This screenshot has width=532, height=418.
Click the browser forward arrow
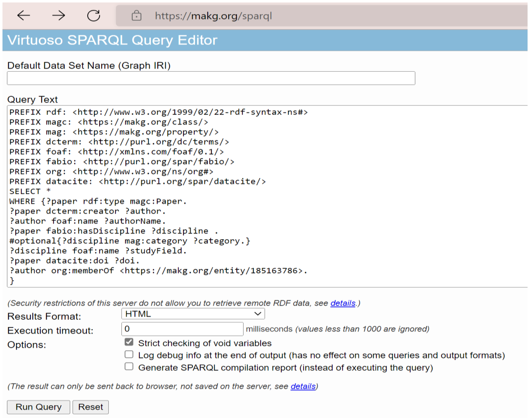tap(59, 16)
